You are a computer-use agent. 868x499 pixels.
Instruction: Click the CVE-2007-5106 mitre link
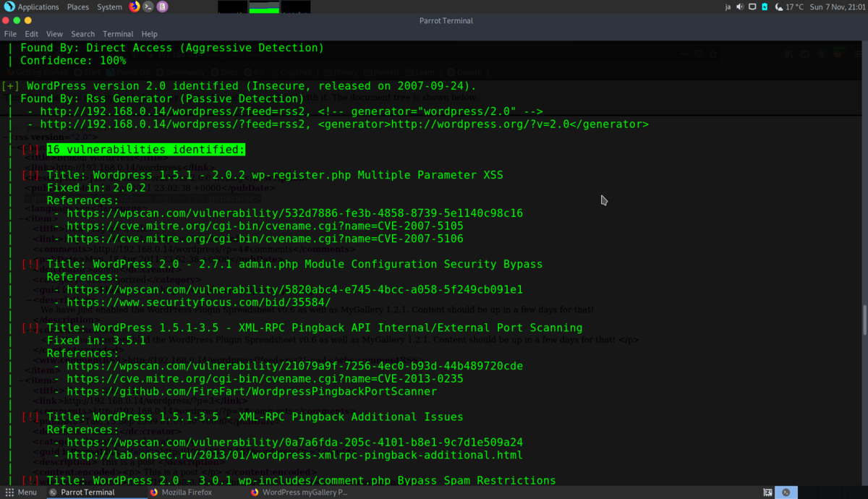point(265,239)
